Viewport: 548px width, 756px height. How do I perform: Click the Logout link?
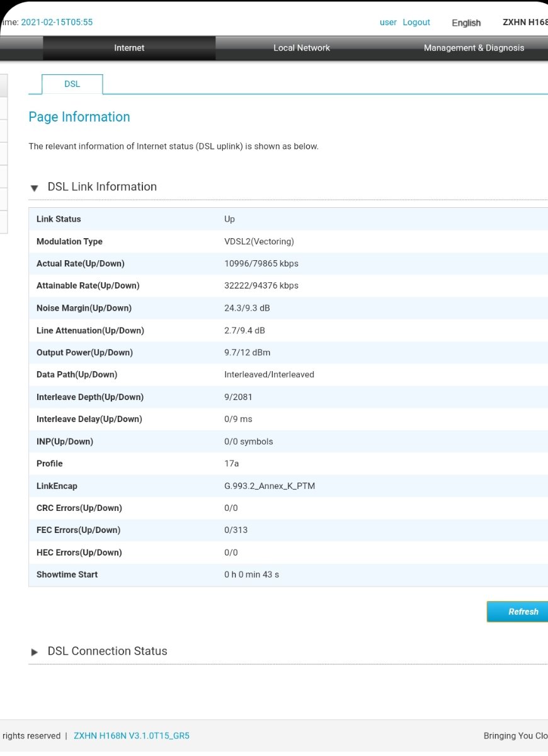[x=416, y=22]
